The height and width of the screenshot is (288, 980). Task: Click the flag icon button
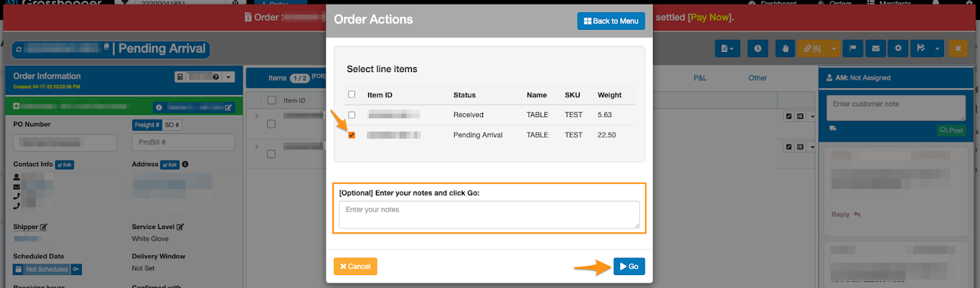click(x=854, y=48)
